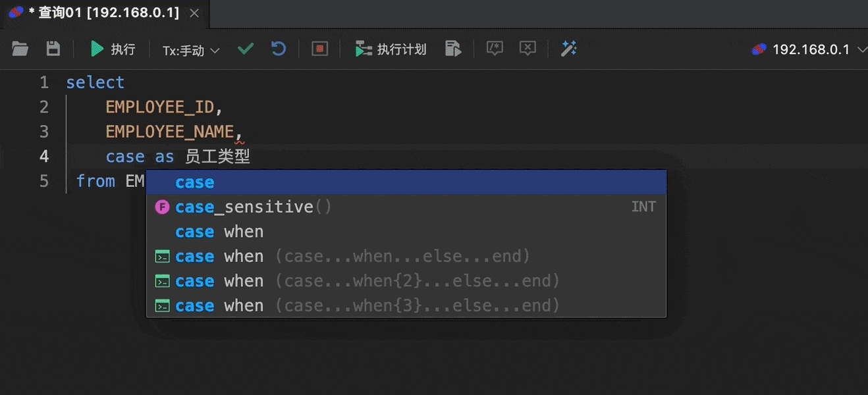
Task: Format SQL with the magic wand icon
Action: (x=568, y=49)
